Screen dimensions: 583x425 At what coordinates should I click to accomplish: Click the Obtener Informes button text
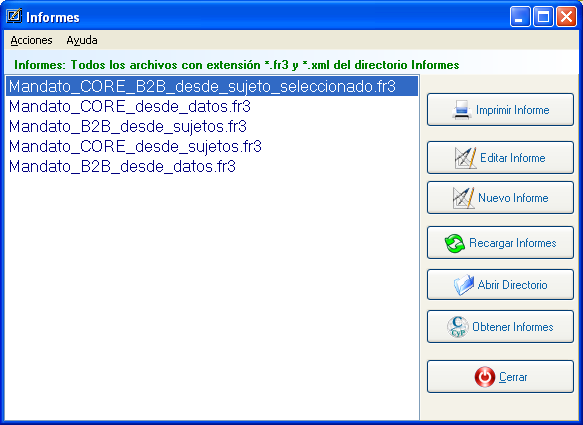coord(512,327)
